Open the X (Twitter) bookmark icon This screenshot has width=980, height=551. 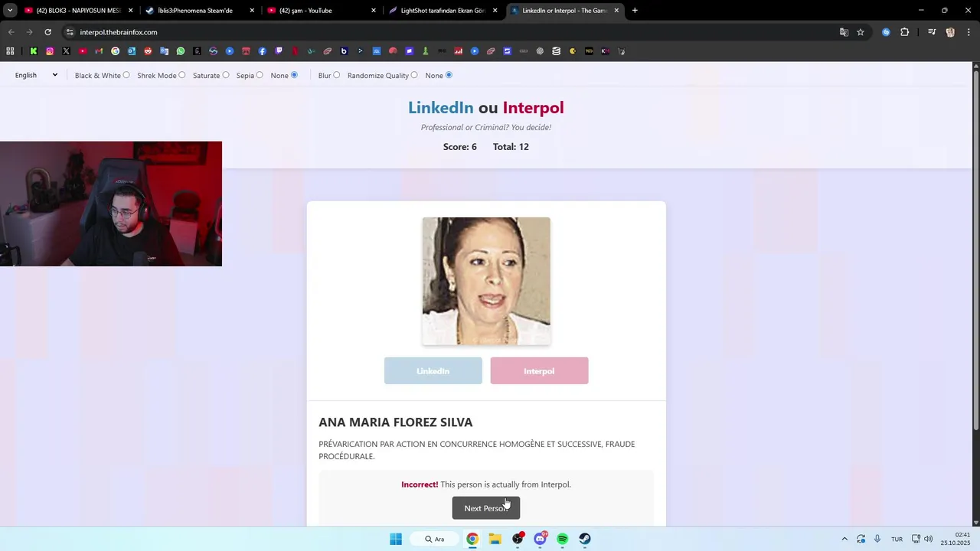point(66,51)
